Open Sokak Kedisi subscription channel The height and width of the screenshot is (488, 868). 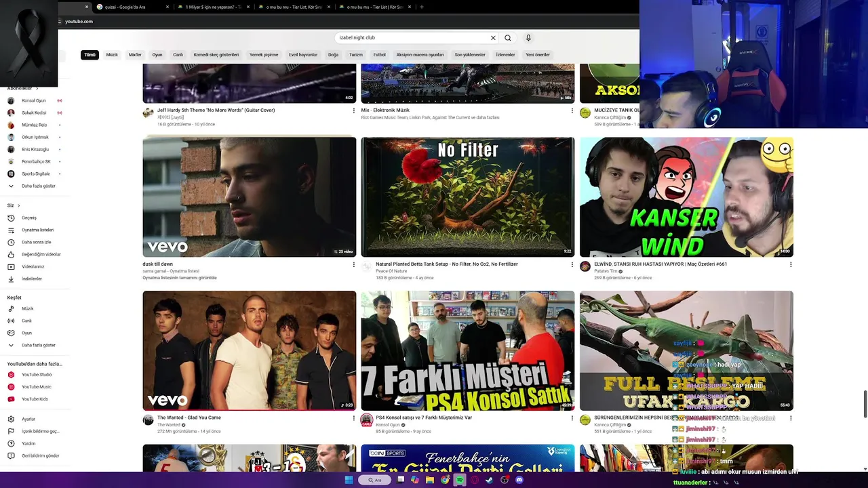[x=35, y=113]
